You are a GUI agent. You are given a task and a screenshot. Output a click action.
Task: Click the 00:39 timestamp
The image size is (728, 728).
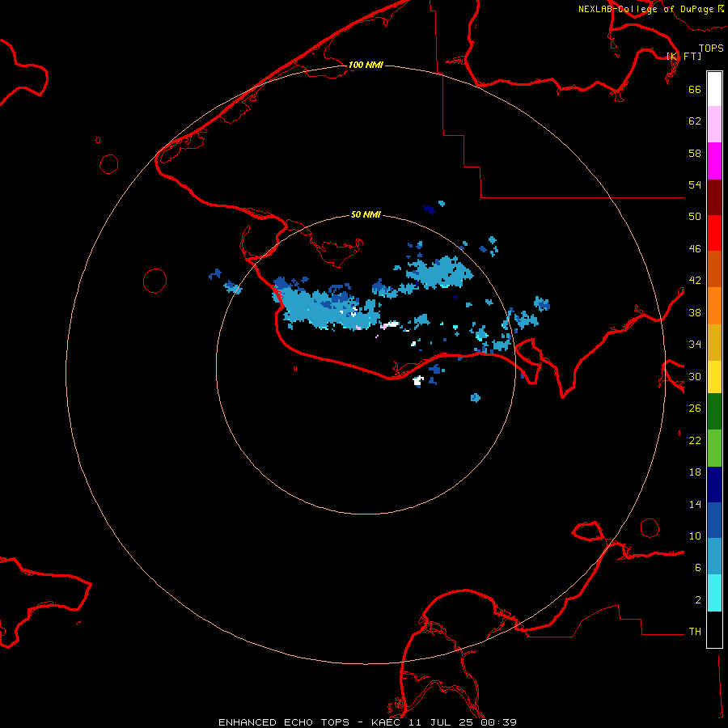click(x=498, y=722)
